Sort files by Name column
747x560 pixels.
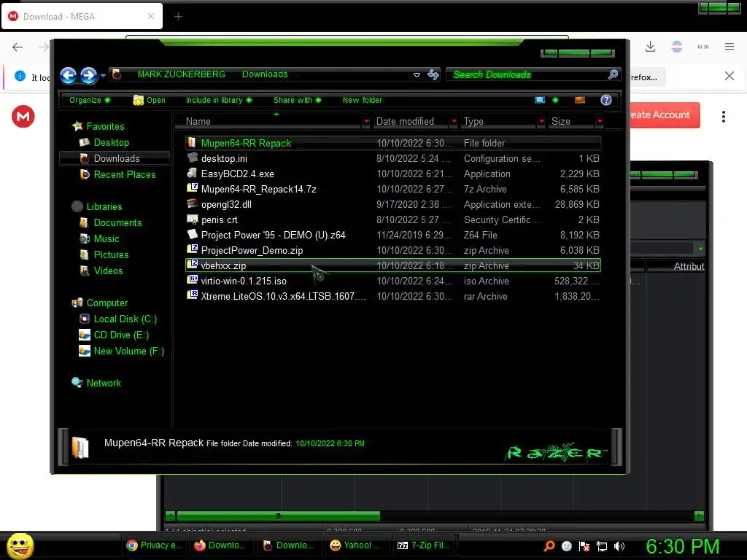[x=198, y=122]
